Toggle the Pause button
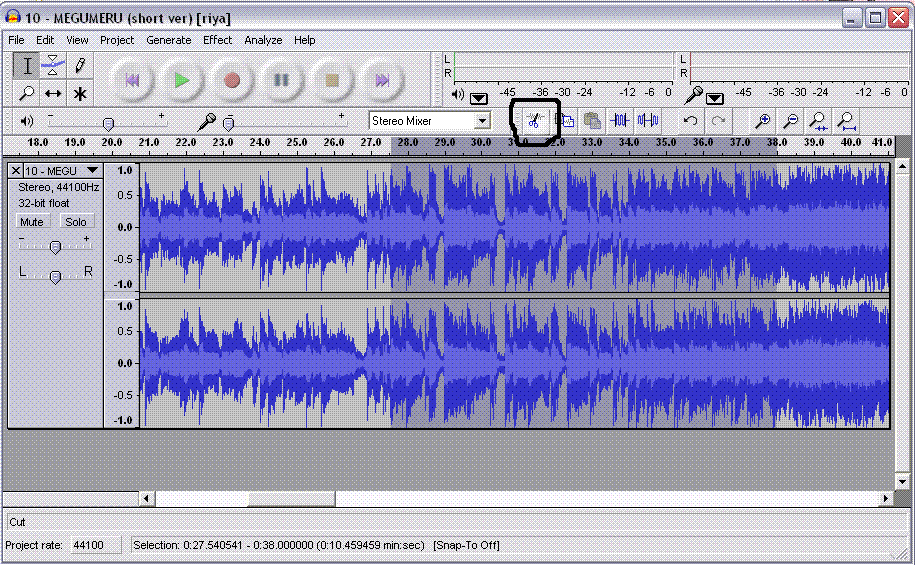Screen dimensions: 915x565 pos(282,80)
